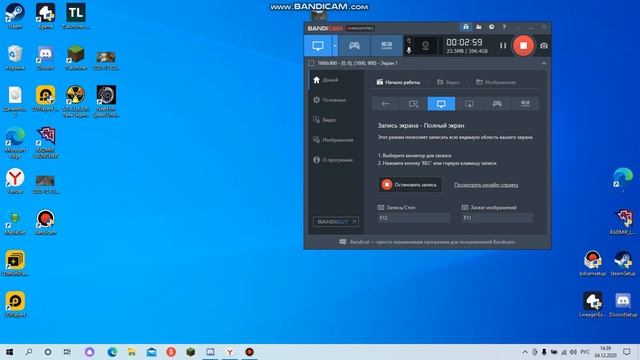Screen dimensions: 640x360
Task: Click the lock icon in Bandicam title bar
Action: [x=466, y=27]
